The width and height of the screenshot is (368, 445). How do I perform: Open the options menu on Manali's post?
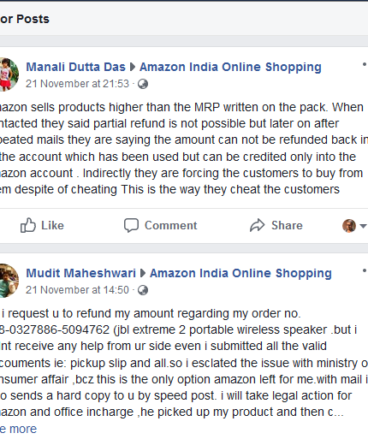365,64
